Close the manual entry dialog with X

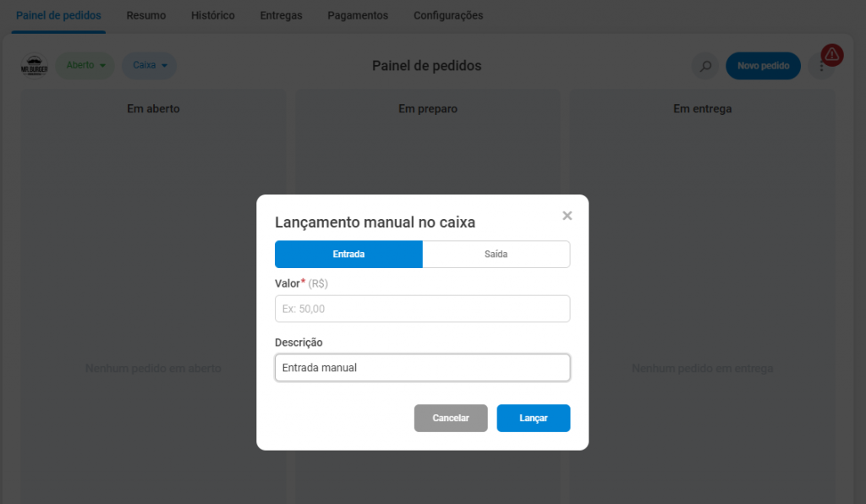coord(567,216)
